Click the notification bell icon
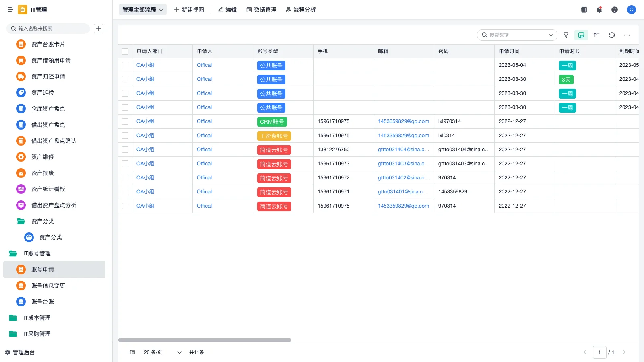The height and width of the screenshot is (362, 644). [x=599, y=10]
